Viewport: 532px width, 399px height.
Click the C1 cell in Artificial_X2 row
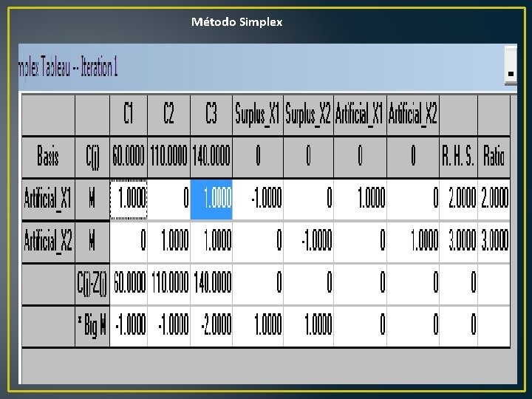coord(129,242)
